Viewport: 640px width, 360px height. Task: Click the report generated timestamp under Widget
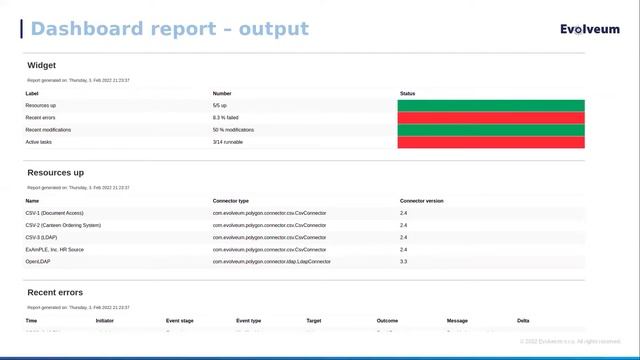[78, 80]
